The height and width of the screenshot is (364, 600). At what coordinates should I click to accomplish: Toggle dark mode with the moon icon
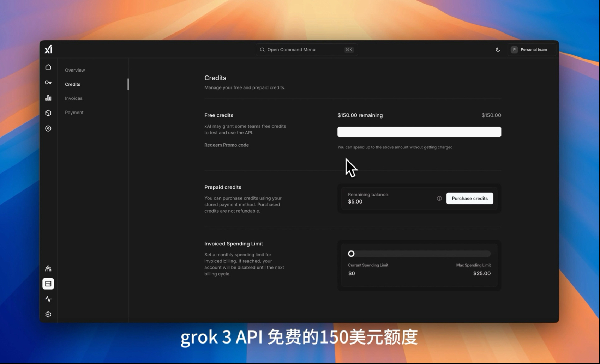pos(498,49)
